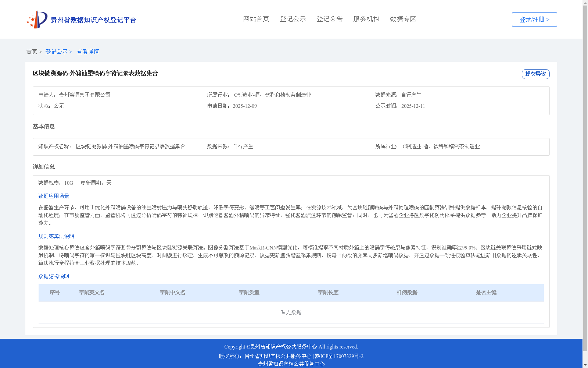
Task: Click the application date 2025-12-09
Action: [245, 106]
